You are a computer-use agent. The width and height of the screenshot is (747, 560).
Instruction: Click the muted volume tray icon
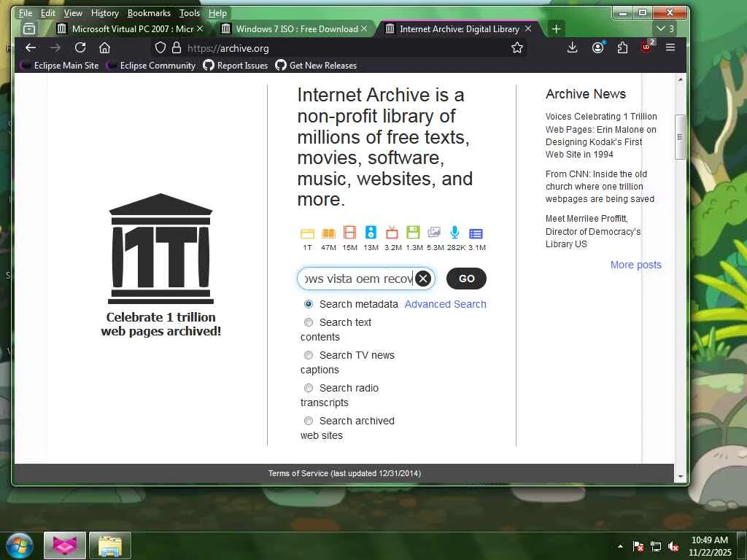coord(673,547)
